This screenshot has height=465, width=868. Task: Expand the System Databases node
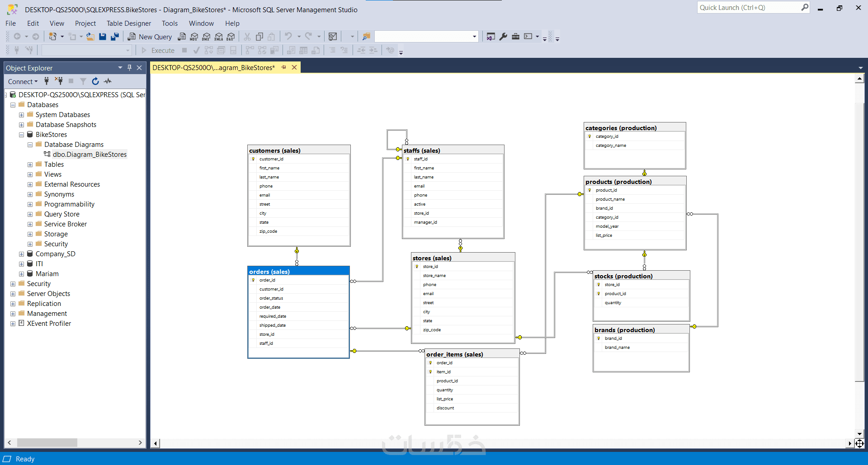tap(21, 115)
